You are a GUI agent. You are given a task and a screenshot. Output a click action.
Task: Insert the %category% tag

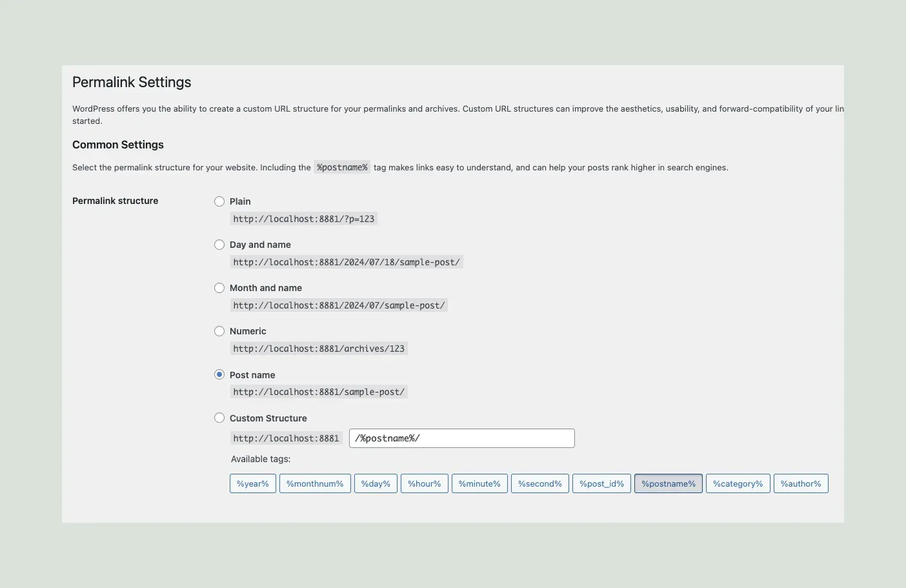(x=738, y=483)
